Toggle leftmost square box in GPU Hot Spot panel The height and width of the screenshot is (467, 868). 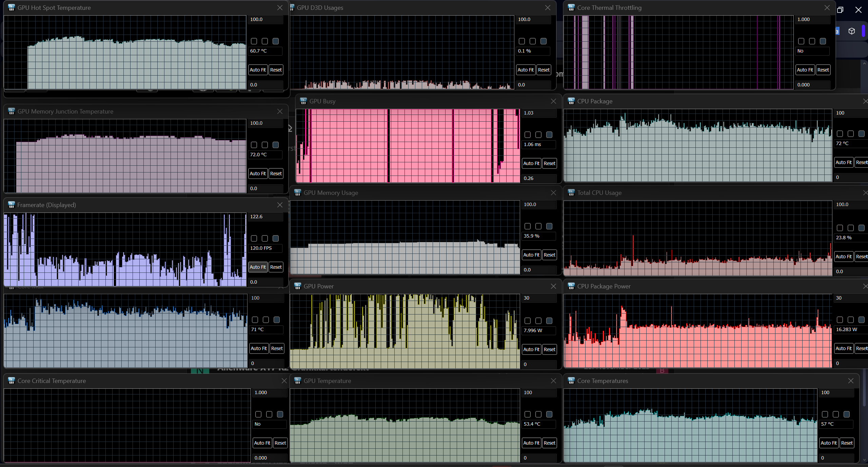point(254,41)
